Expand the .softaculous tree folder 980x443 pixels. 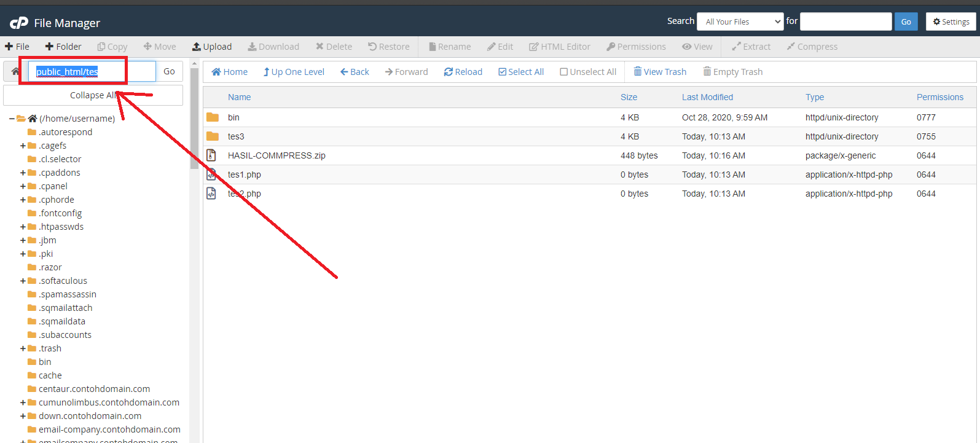tap(23, 281)
